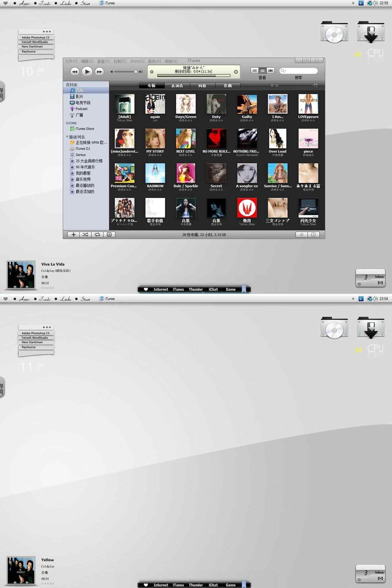Select Genius in the playlist sidebar

(x=86, y=155)
